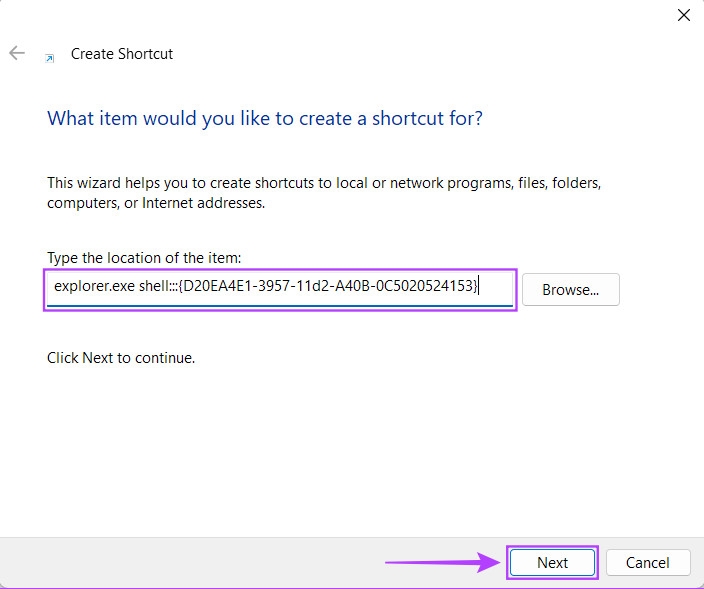Click the heading "What item would you like to create a shortcut for?"
This screenshot has height=589, width=704.
(x=265, y=118)
